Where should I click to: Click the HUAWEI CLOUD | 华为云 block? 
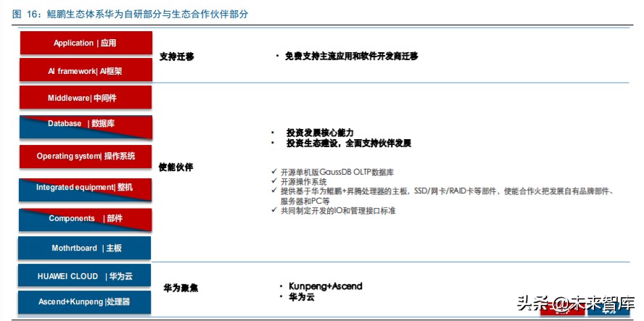tap(84, 276)
